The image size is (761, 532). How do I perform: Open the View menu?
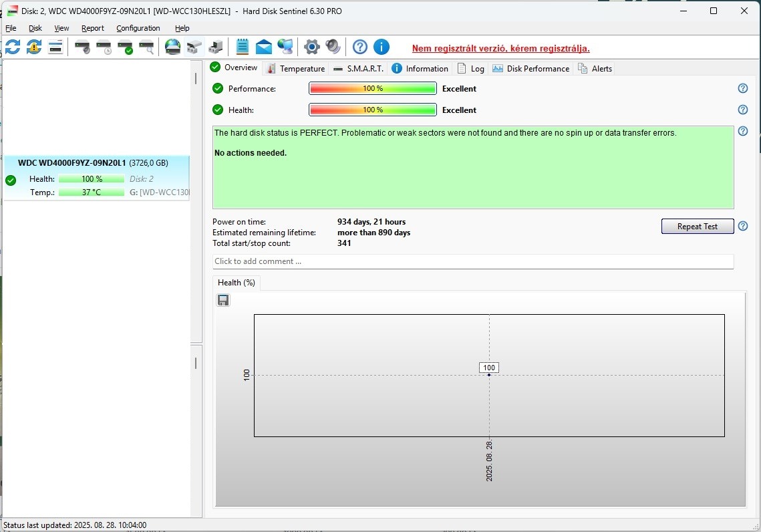[x=61, y=28]
